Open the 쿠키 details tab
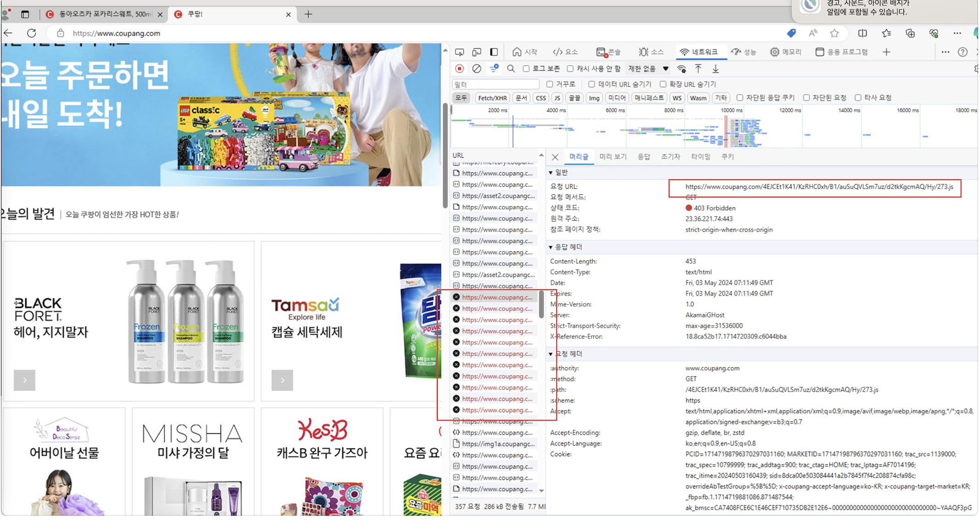Screen dimensions: 980x530 point(728,157)
